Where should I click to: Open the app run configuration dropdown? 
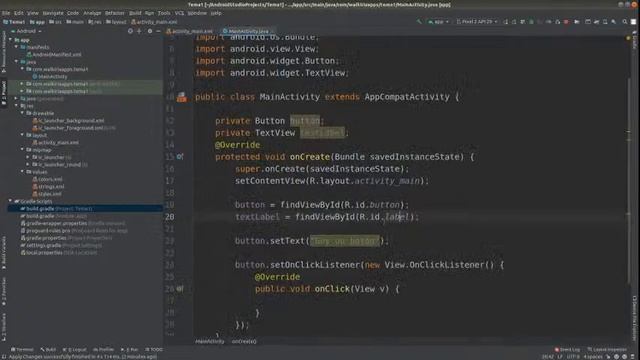(438, 21)
